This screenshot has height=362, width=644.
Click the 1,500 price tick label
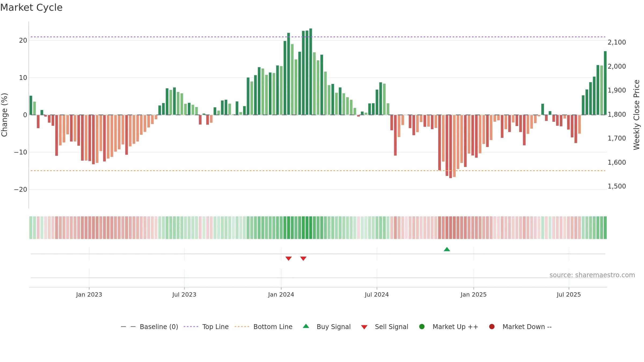pyautogui.click(x=617, y=186)
